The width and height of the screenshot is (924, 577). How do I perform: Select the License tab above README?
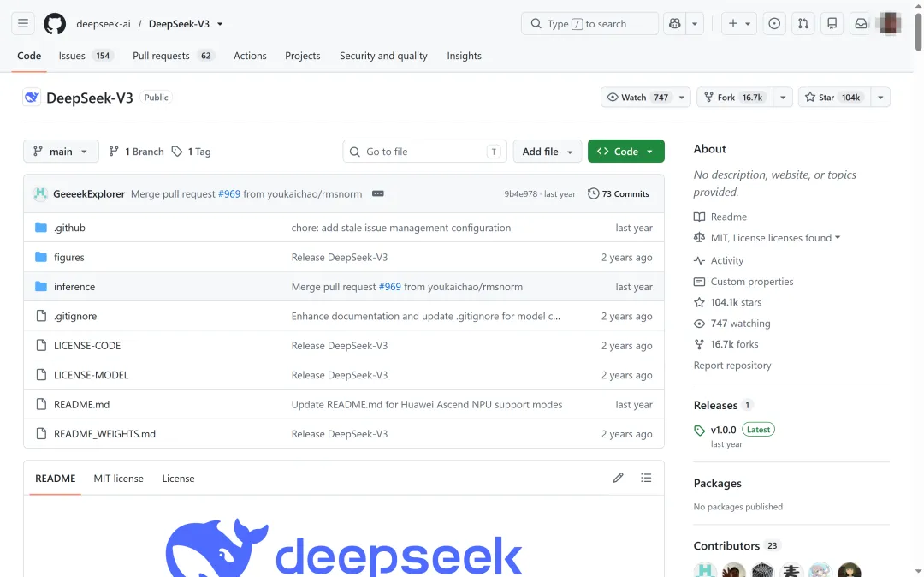tap(178, 478)
